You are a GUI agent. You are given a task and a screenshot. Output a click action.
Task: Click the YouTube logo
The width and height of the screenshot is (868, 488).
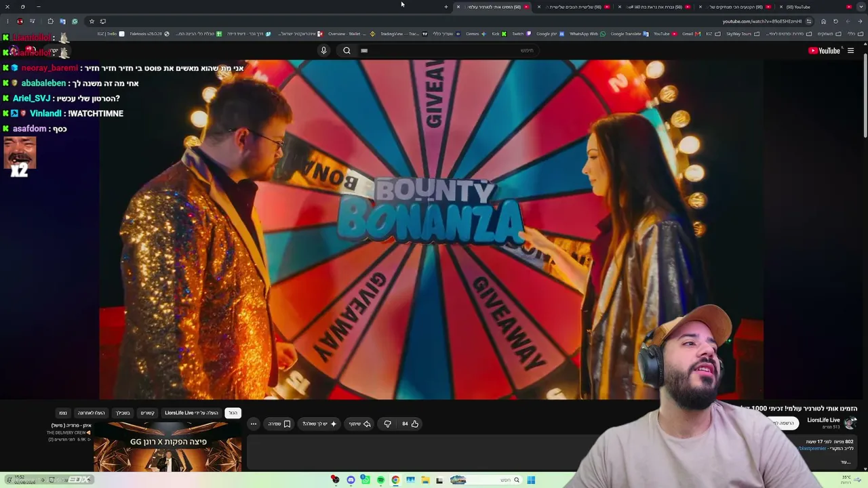(824, 50)
